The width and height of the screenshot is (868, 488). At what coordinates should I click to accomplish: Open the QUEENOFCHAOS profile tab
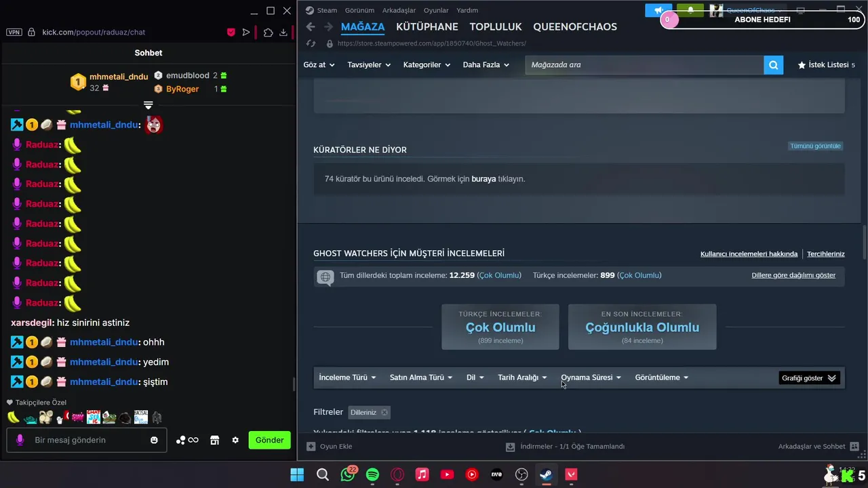(575, 27)
